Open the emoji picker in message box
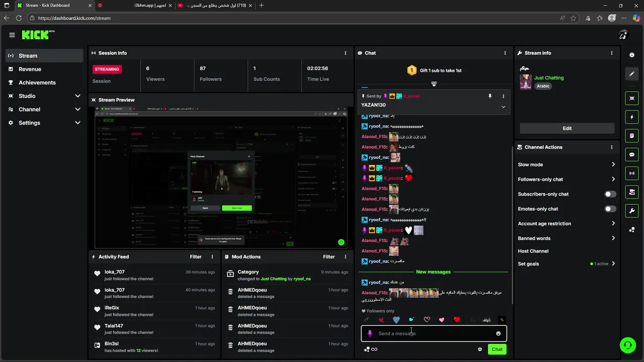 coord(499,333)
